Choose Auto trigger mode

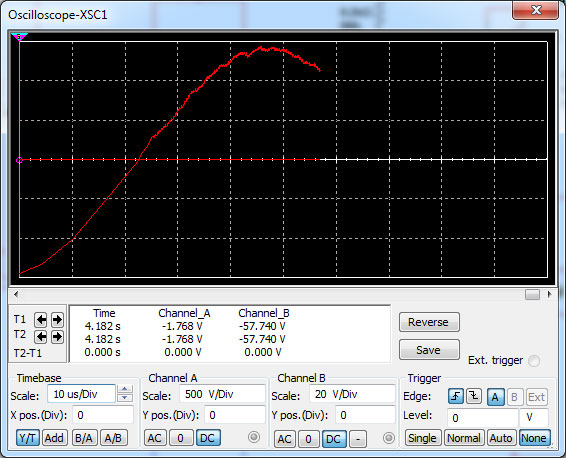point(501,438)
